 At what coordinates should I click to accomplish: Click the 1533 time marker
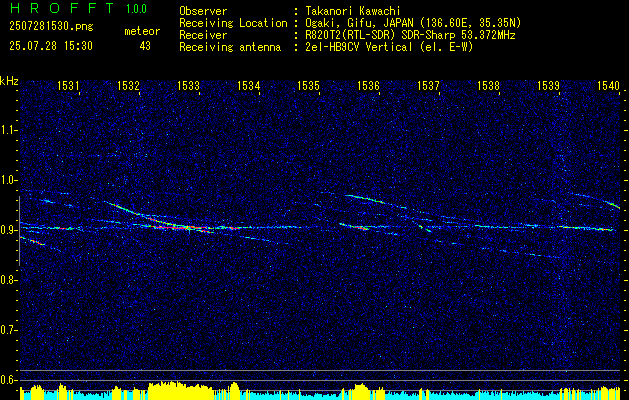(189, 85)
